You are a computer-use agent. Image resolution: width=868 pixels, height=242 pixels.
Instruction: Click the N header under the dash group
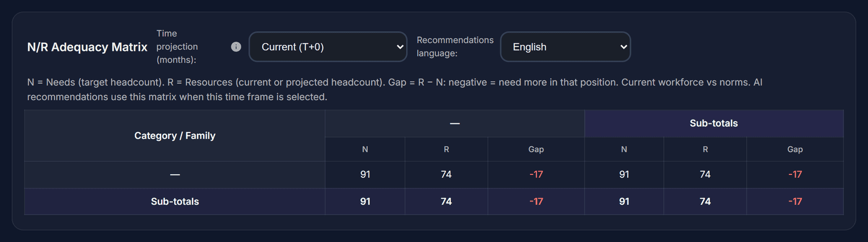coord(365,149)
